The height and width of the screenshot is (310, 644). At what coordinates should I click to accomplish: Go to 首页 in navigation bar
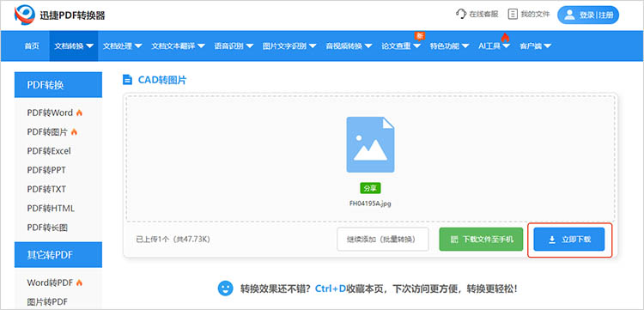click(32, 46)
